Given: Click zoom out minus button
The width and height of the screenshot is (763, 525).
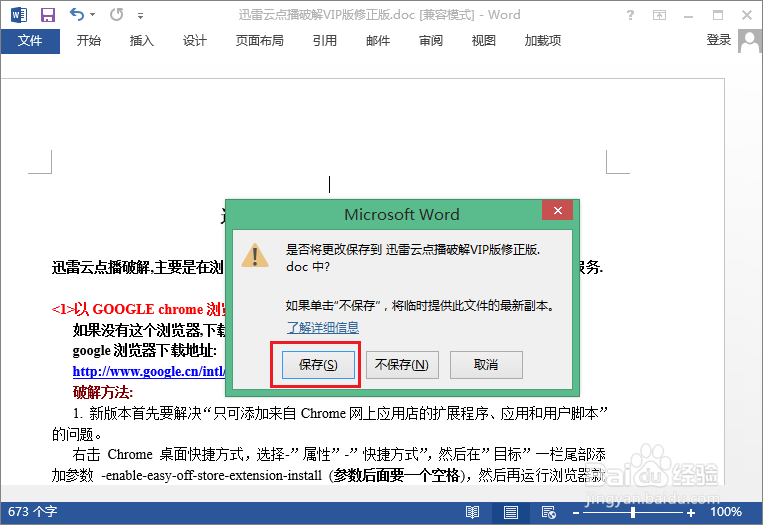Looking at the screenshot, I should [576, 513].
